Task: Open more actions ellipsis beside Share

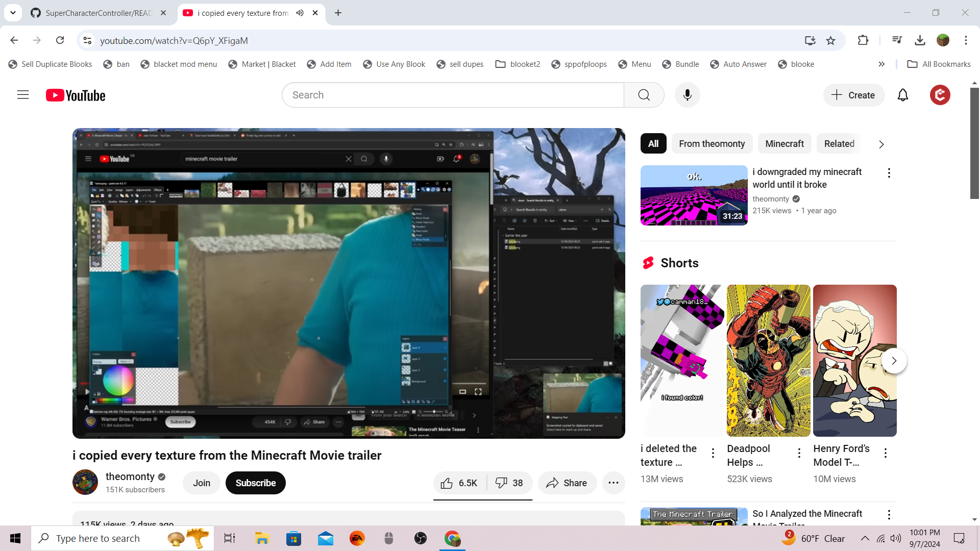Action: click(614, 483)
